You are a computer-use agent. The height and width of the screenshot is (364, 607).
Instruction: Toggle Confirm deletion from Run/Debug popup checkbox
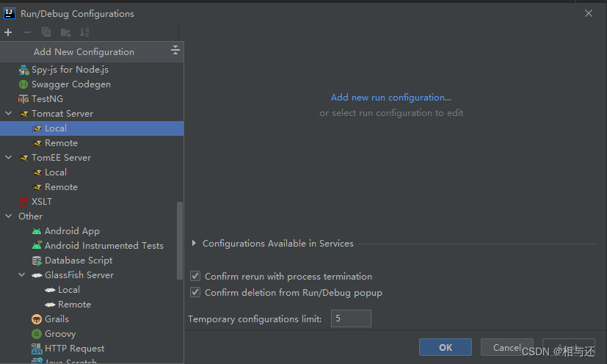195,292
